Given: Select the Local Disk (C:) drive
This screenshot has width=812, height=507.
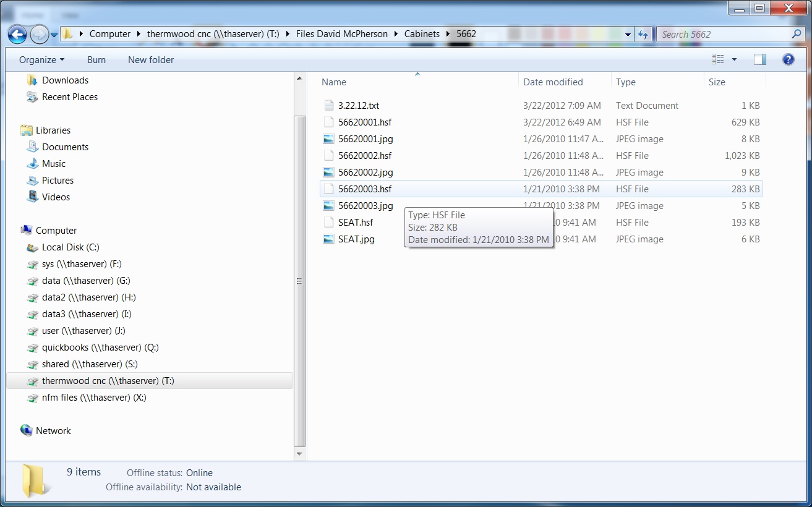Looking at the screenshot, I should tap(71, 247).
